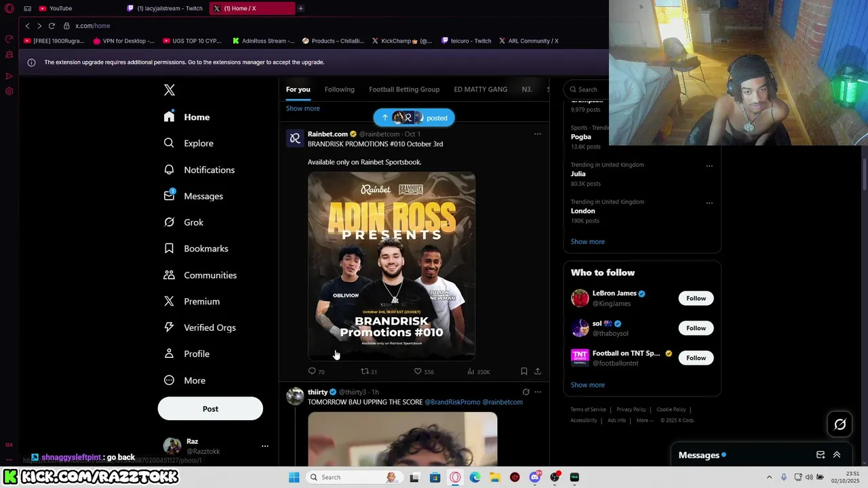The height and width of the screenshot is (488, 868).
Task: Open Windows Start menu
Action: coord(294,477)
